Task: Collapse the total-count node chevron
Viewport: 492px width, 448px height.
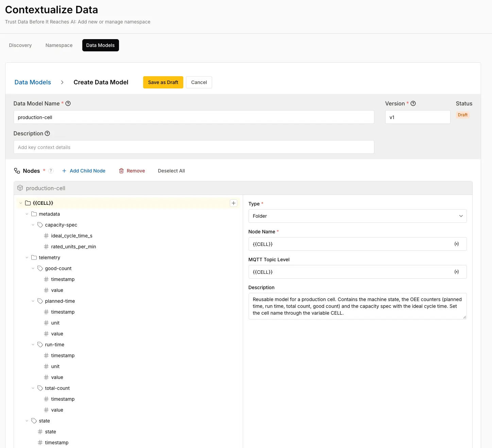Action: pos(33,388)
